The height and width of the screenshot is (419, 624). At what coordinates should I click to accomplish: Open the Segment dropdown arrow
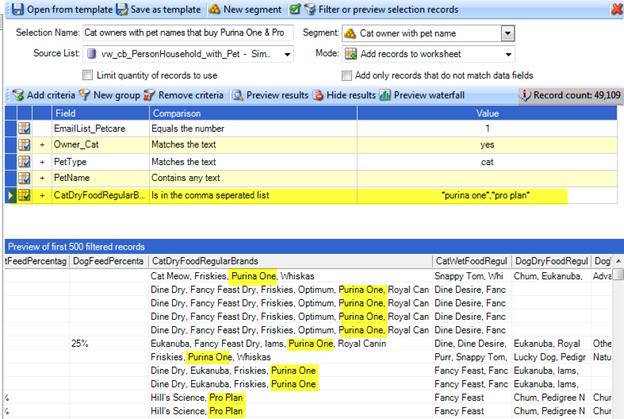[508, 33]
